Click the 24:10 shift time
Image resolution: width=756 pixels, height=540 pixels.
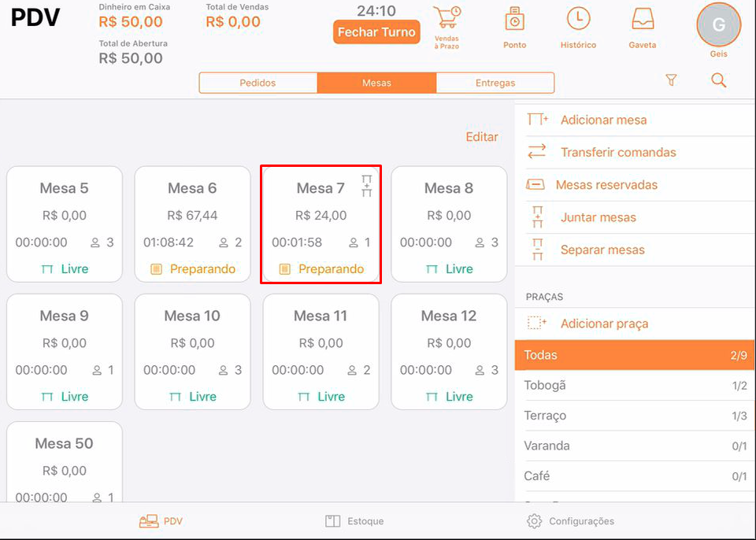tap(376, 10)
